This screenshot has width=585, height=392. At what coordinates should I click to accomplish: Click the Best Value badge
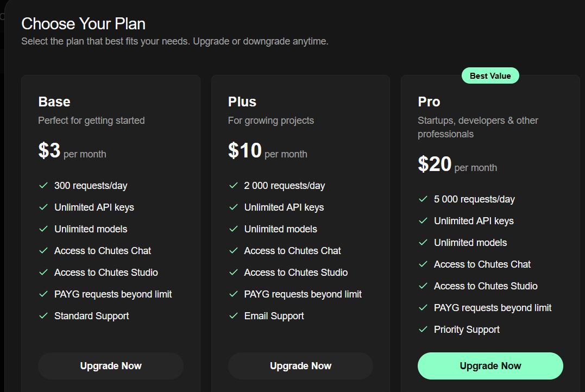pyautogui.click(x=490, y=76)
